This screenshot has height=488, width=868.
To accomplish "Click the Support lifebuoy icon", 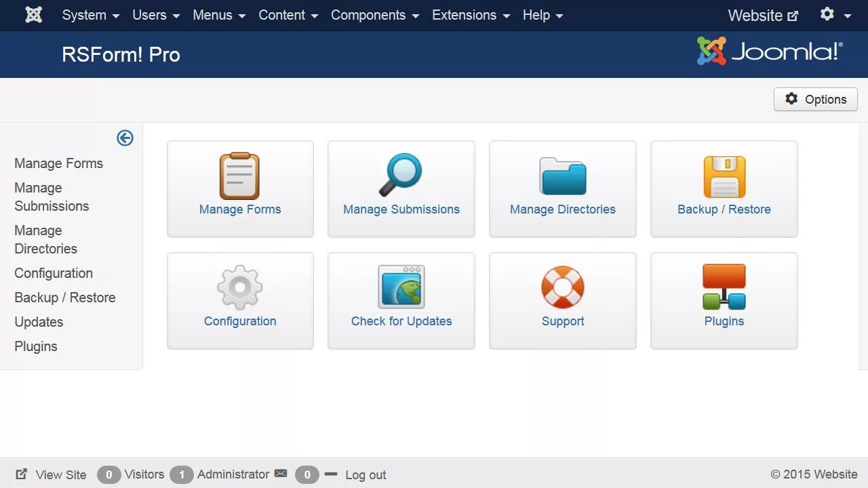I will click(563, 287).
